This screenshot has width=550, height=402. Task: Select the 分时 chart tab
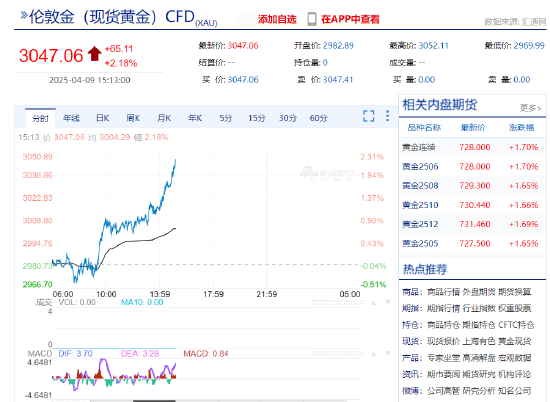pos(40,118)
